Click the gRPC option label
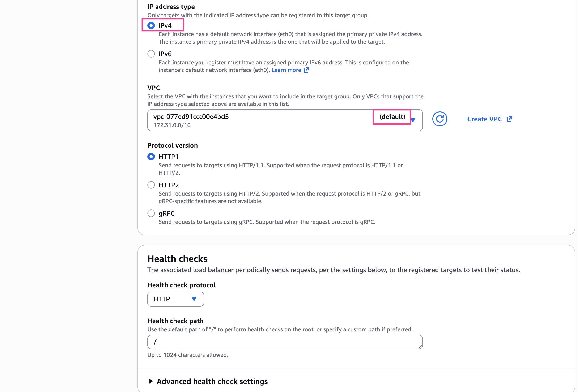The image size is (578, 392). click(166, 213)
